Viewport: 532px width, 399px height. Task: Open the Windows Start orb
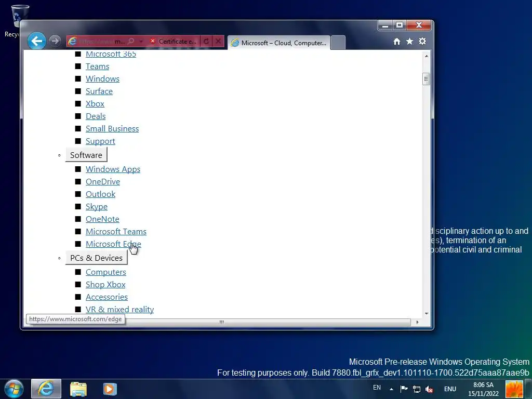14,389
